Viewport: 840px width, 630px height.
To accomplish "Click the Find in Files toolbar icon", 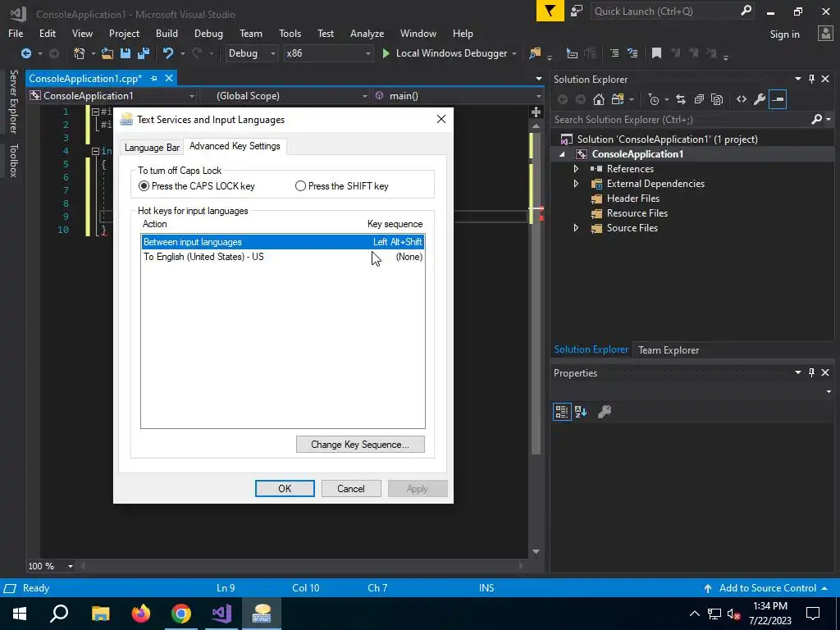I will click(535, 53).
